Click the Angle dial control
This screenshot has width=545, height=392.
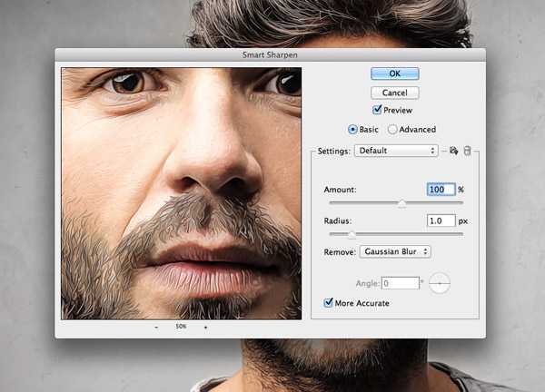440,283
